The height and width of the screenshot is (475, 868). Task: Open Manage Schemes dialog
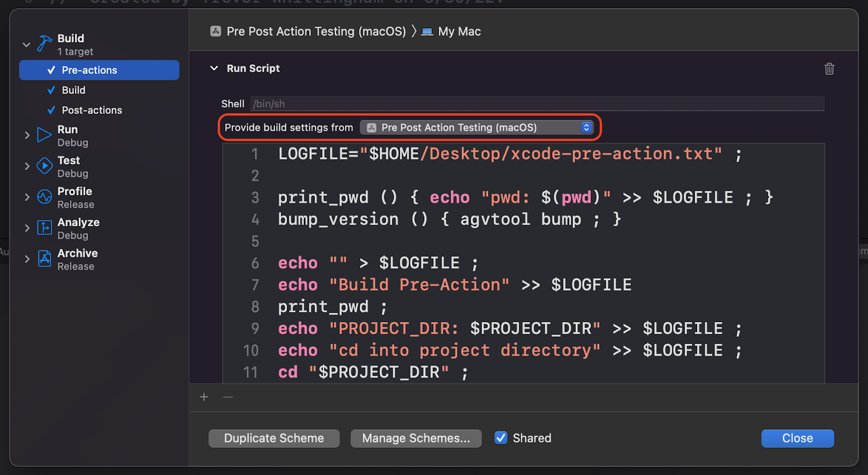(x=416, y=438)
